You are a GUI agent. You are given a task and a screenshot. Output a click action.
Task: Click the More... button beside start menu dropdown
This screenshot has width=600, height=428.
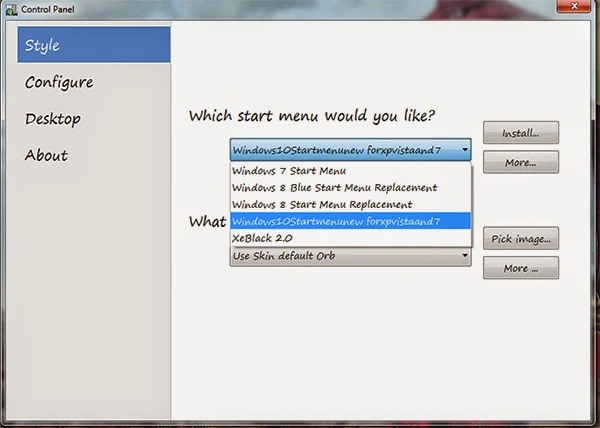click(521, 162)
